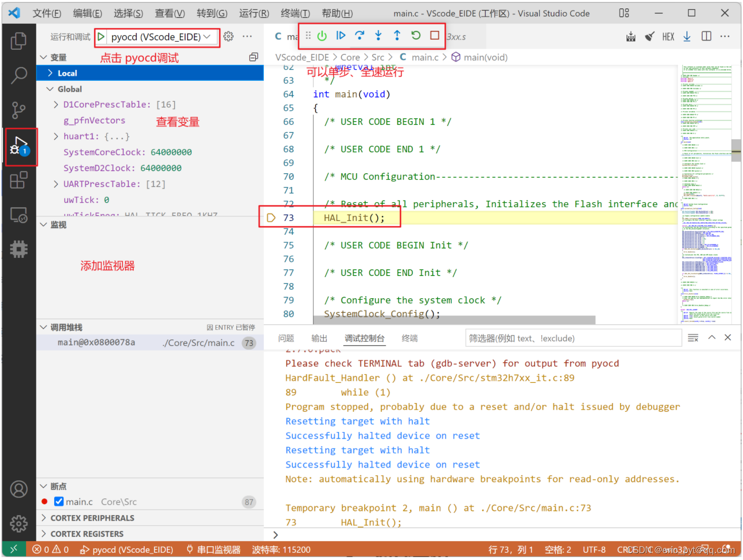Switch to 问题 panel tab
This screenshot has height=560, width=743.
286,338
